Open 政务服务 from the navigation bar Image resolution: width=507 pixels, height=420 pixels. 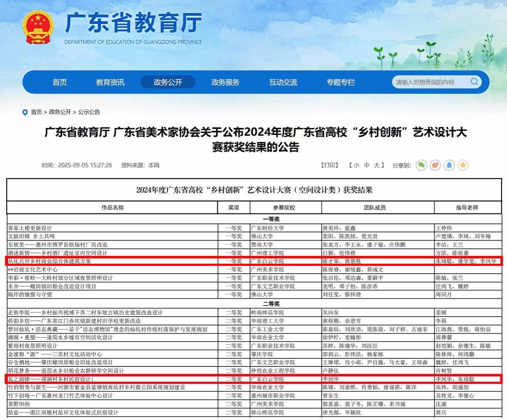click(x=225, y=82)
